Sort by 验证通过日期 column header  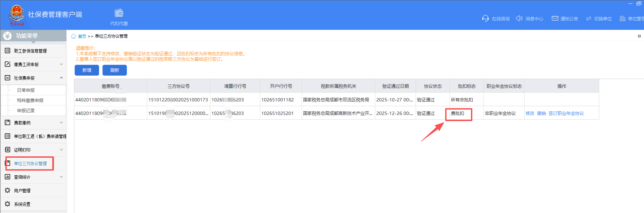(395, 86)
